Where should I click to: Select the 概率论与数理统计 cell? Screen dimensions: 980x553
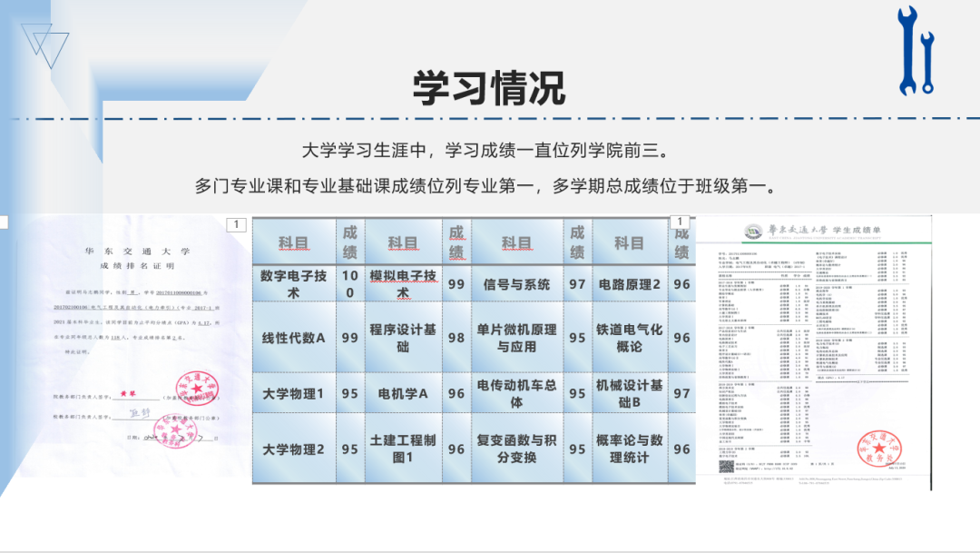pos(629,449)
